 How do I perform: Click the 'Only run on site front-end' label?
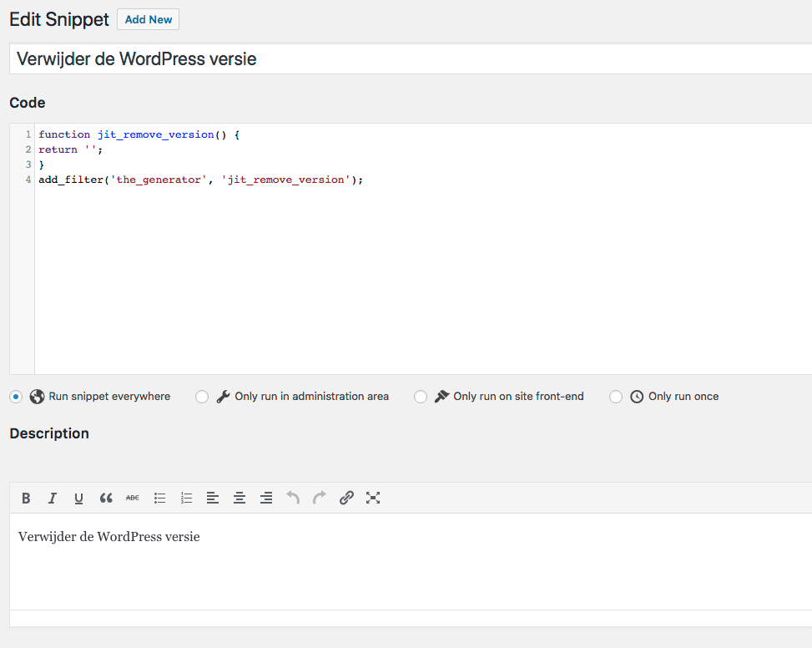518,397
